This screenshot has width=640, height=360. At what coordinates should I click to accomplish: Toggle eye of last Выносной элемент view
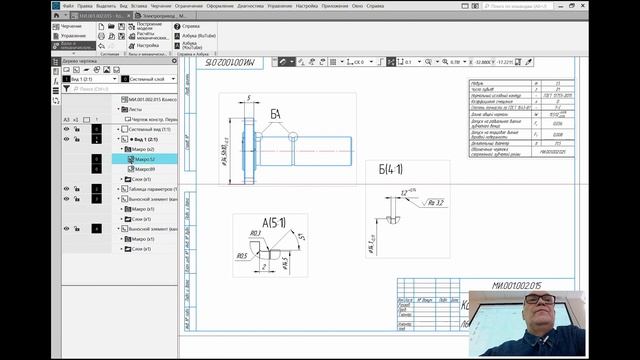click(67, 229)
